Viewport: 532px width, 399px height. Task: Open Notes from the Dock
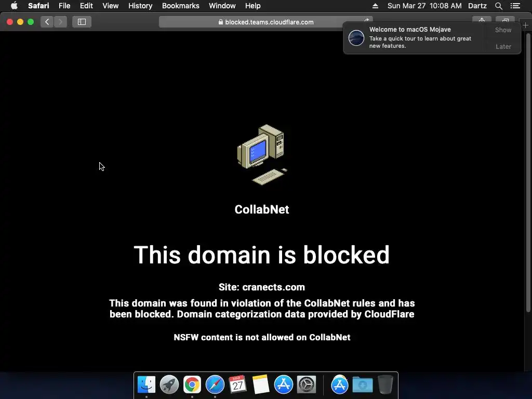pos(261,384)
